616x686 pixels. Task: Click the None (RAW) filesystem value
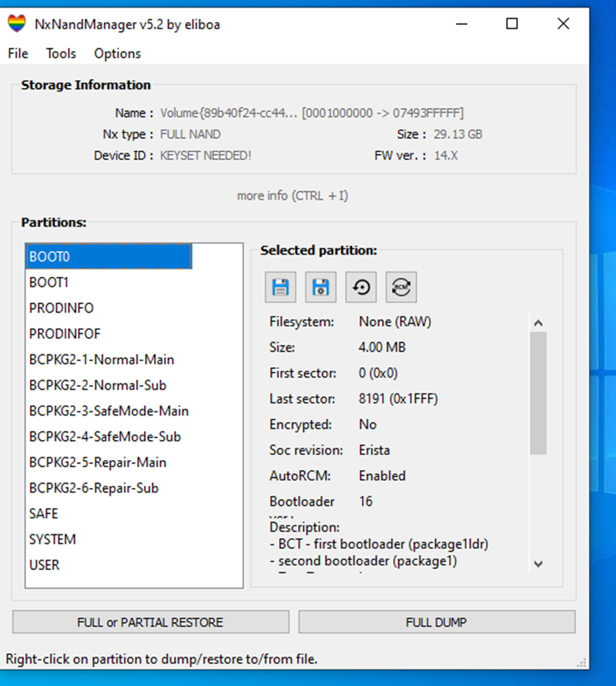[395, 322]
